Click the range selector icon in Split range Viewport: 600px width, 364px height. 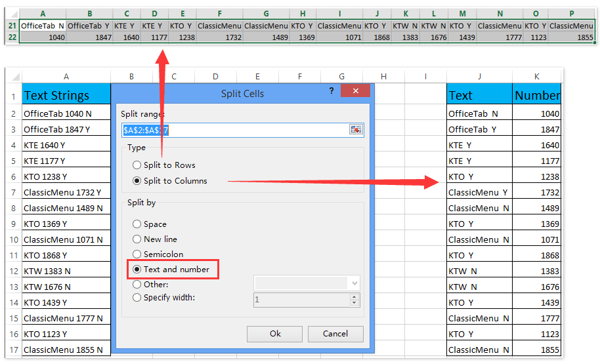pyautogui.click(x=356, y=130)
